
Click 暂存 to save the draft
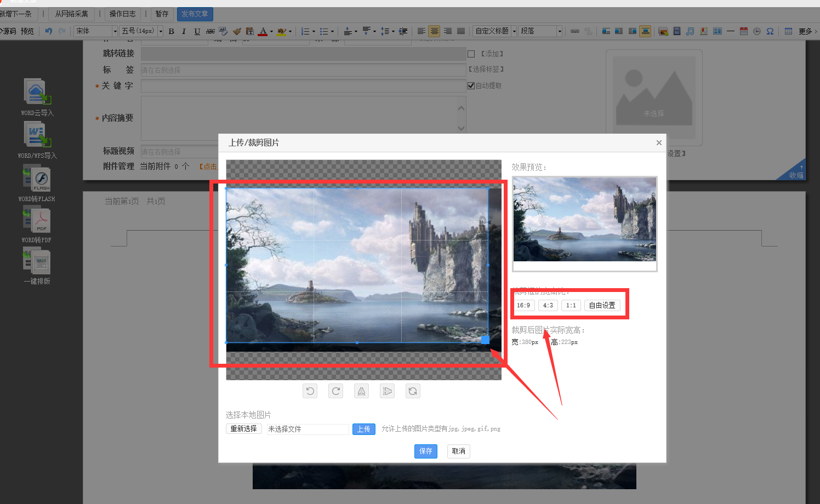coord(162,14)
